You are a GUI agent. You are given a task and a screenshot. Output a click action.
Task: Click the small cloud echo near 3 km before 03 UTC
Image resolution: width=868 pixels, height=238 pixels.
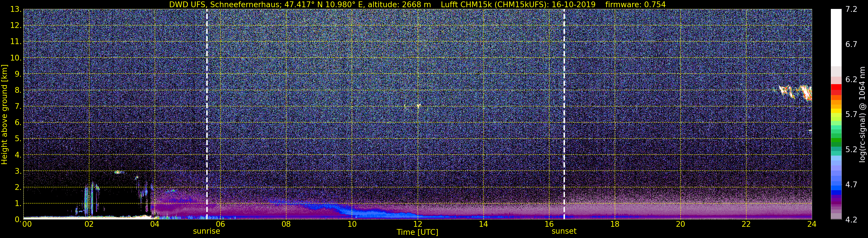(x=118, y=172)
